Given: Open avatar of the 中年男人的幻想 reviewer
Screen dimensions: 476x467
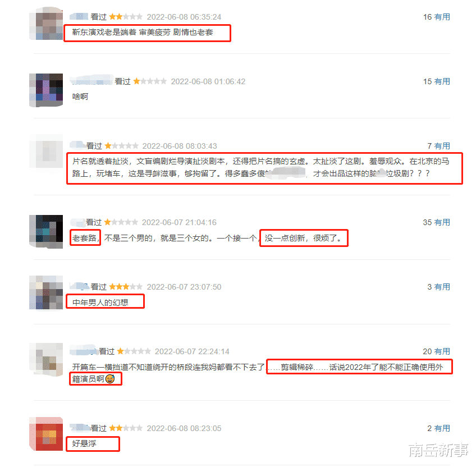Looking at the screenshot, I should [46, 292].
